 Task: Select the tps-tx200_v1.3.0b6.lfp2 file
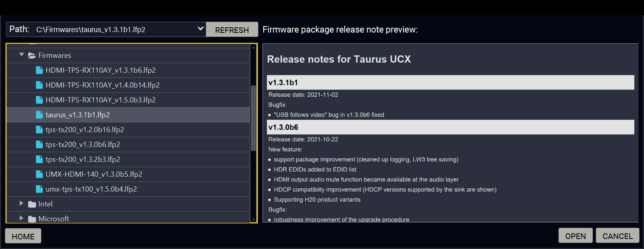coord(83,145)
